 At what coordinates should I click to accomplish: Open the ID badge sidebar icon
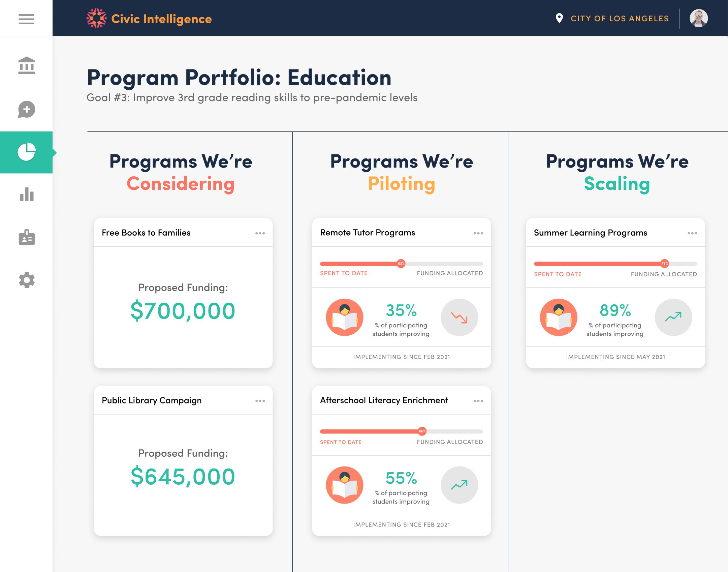pos(27,237)
